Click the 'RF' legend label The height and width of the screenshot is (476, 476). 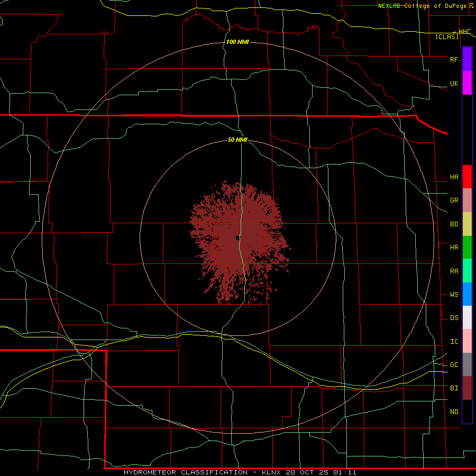[454, 59]
